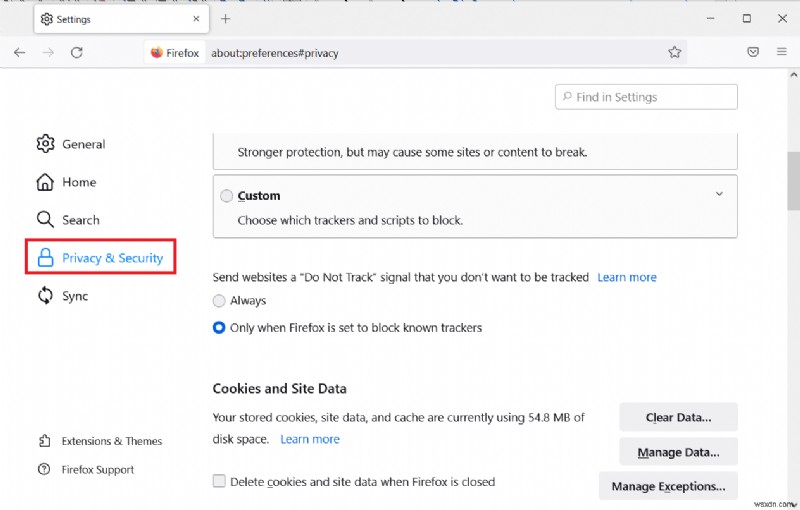Select the Custom protection radio button
The width and height of the screenshot is (800, 510).
pyautogui.click(x=226, y=196)
